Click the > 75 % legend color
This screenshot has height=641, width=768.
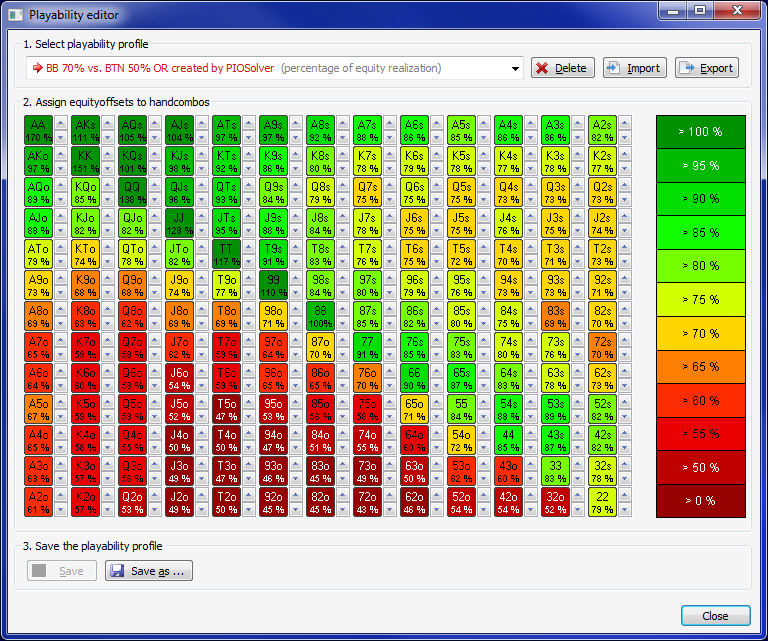(700, 299)
